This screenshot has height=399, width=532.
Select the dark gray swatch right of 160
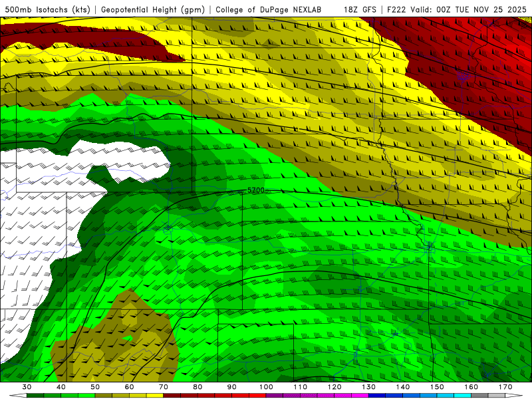coord(479,396)
